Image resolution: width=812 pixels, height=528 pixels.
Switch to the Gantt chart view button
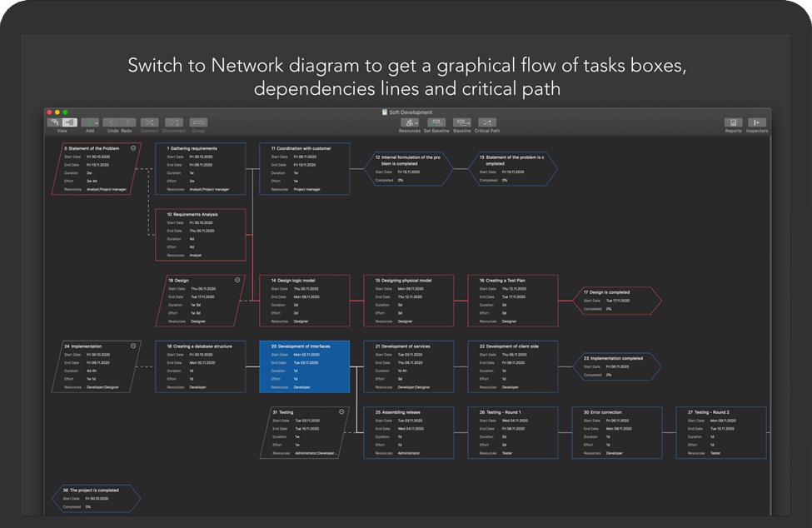pos(55,122)
